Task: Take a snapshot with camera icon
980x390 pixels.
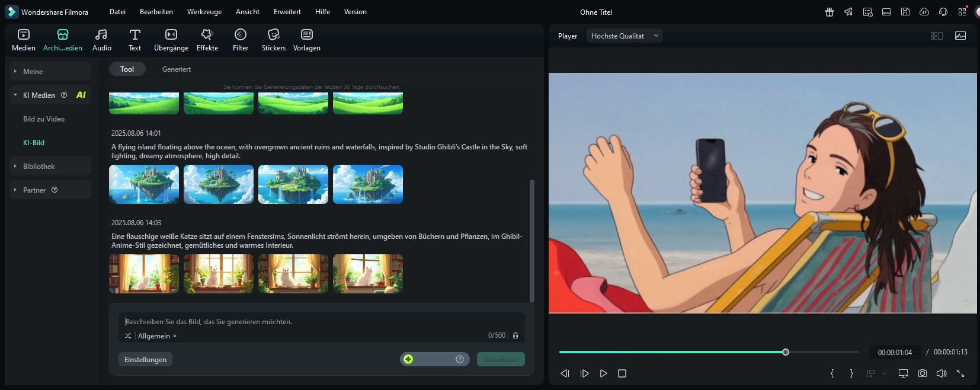Action: coord(923,373)
